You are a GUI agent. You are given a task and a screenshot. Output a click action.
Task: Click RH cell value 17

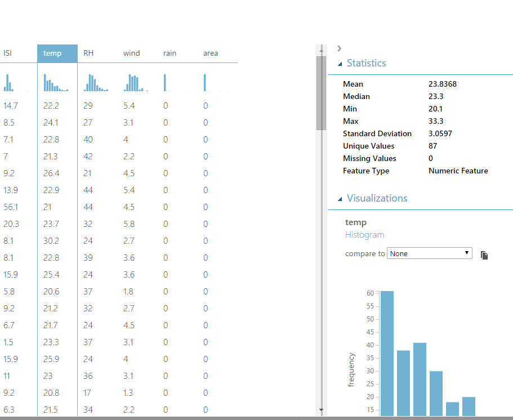tap(87, 393)
